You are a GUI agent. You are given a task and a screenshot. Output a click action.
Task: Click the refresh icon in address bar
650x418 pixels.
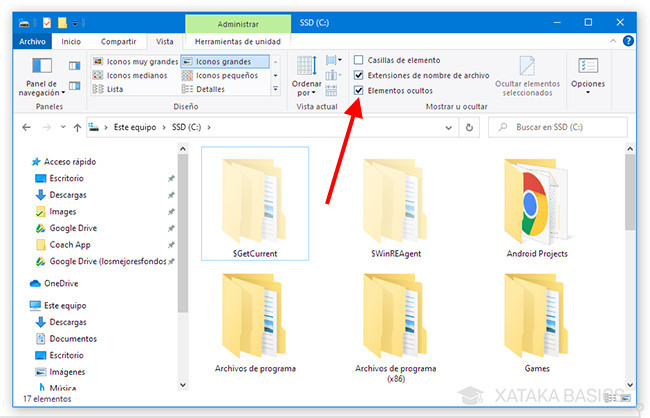pos(469,128)
